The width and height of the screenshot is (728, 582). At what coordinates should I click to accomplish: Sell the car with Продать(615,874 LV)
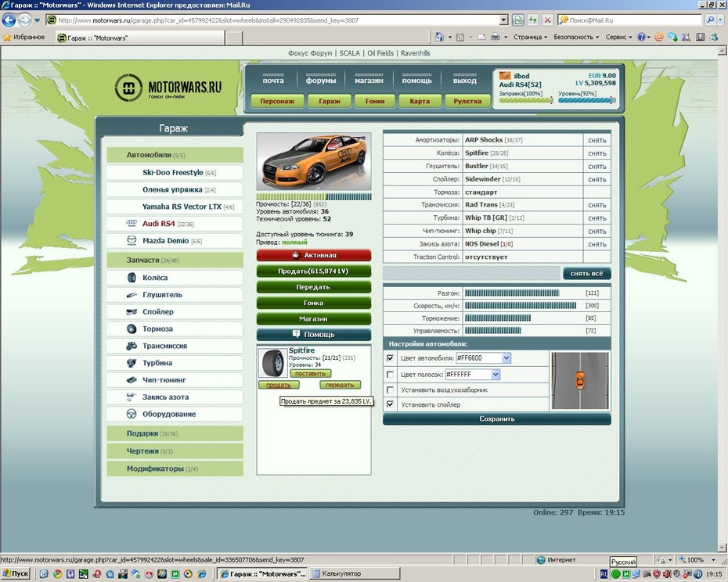(x=313, y=271)
